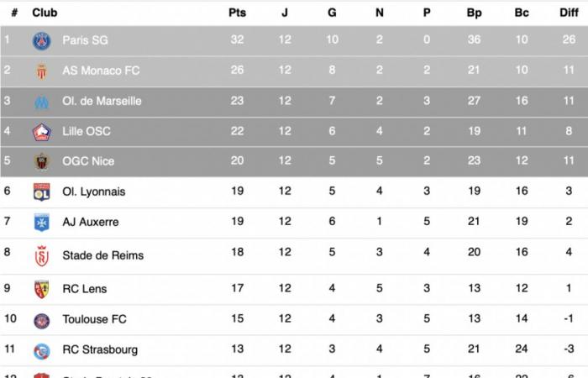Viewport: 588px width, 378px height.
Task: Click the J matches-played header
Action: 285,13
